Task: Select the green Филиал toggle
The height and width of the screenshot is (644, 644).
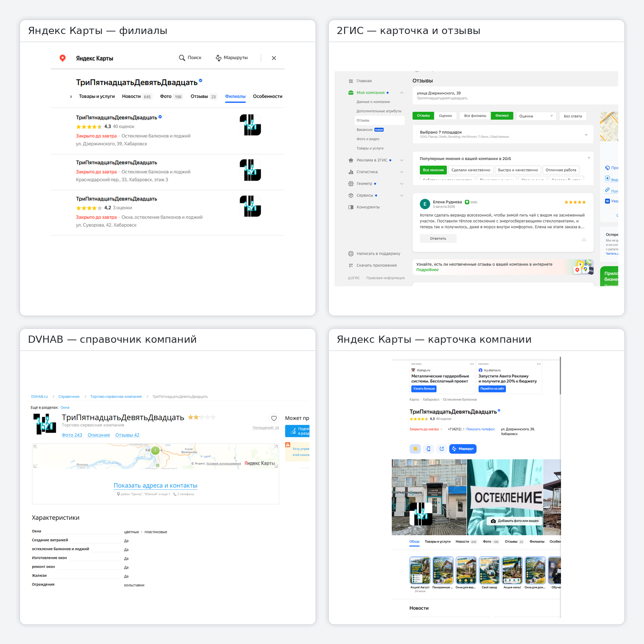Action: pos(502,116)
